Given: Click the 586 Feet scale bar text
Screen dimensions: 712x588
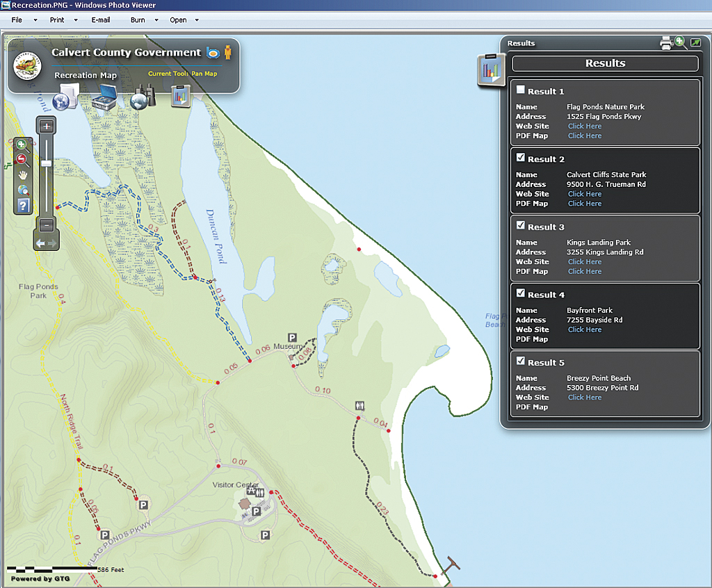Looking at the screenshot, I should (111, 569).
